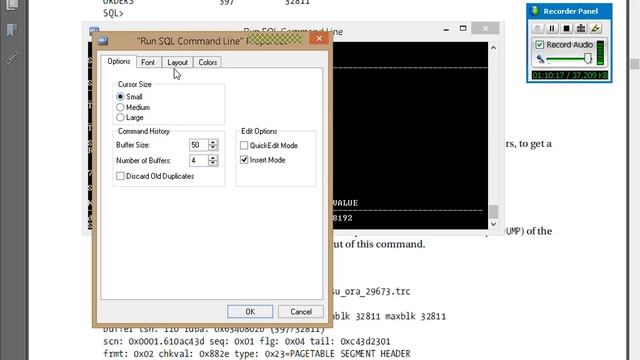Select the Options tab
Screen dimensions: 640x360
tap(118, 62)
